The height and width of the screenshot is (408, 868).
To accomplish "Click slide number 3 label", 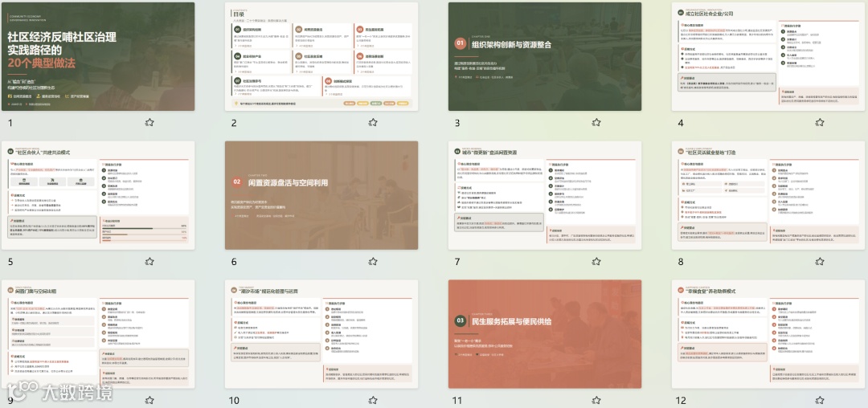I will 457,124.
